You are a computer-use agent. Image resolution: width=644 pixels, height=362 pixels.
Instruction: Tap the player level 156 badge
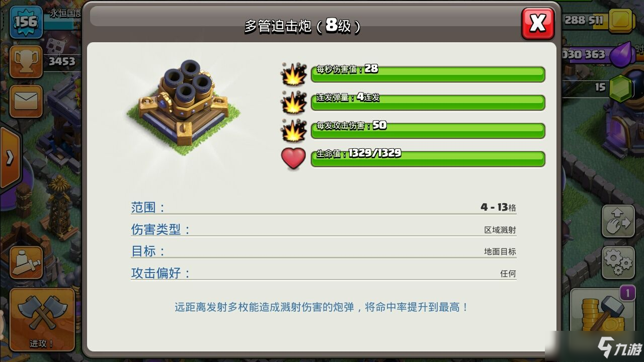point(25,21)
